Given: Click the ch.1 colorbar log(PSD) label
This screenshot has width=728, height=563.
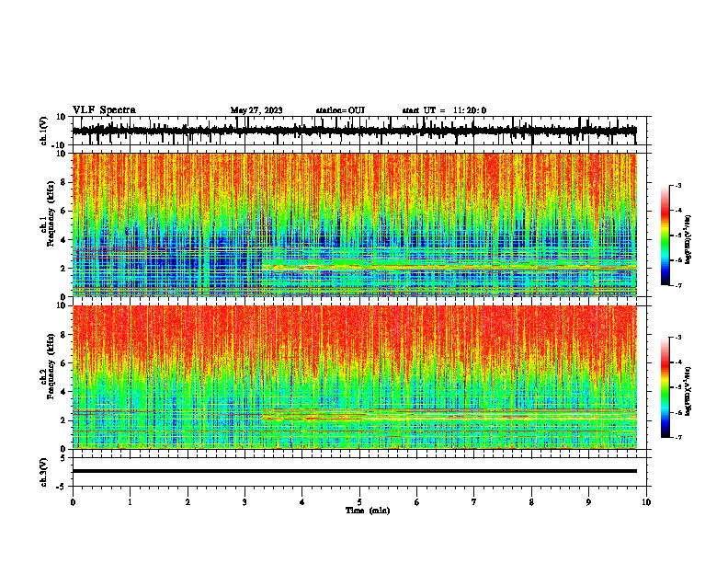Looking at the screenshot, I should [688, 239].
